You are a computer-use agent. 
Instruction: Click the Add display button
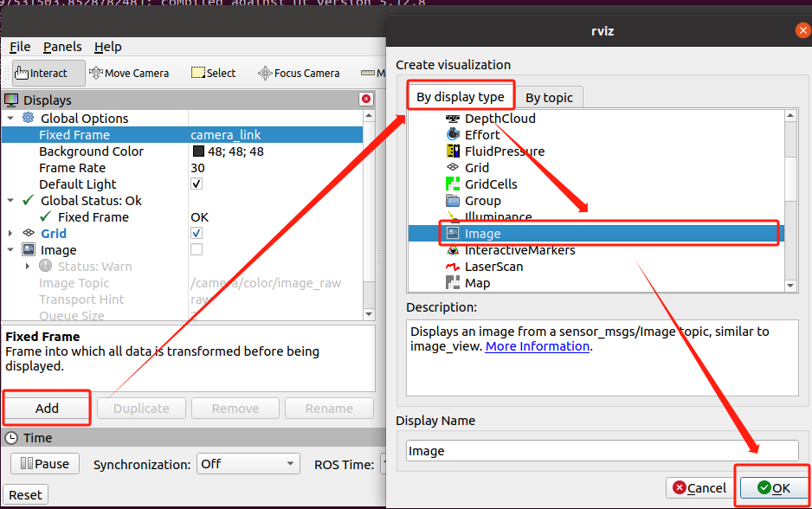(x=47, y=408)
